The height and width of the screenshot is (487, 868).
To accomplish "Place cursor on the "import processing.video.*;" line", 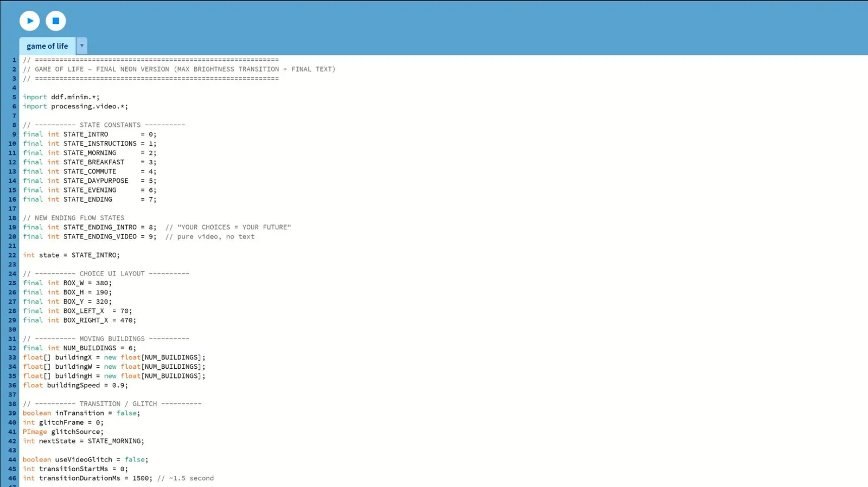I will [75, 106].
